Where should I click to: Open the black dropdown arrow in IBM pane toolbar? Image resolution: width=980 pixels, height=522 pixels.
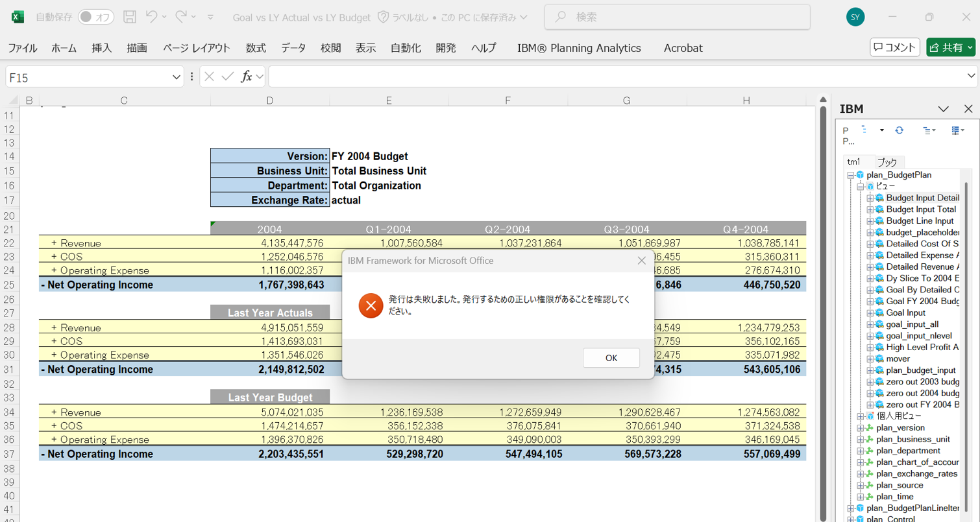(x=881, y=130)
